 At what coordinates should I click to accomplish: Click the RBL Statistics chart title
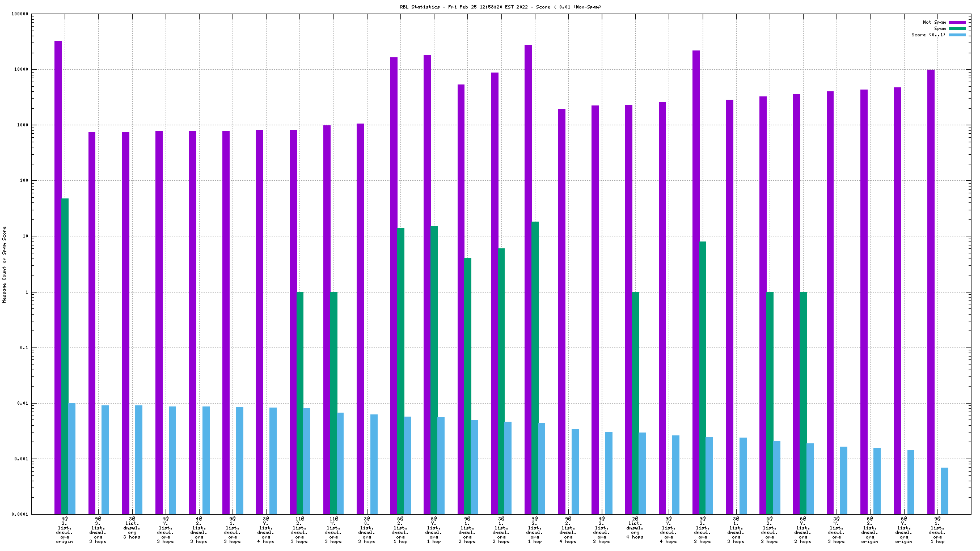pyautogui.click(x=500, y=7)
